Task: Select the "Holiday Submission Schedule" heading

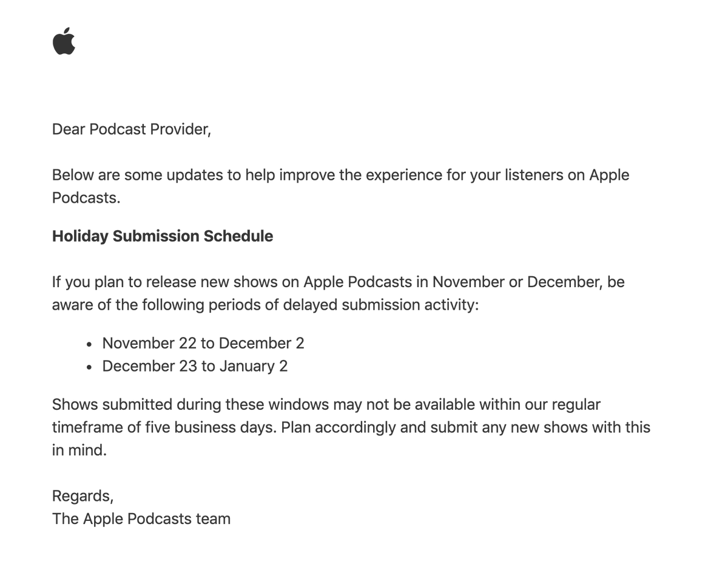Action: pos(162,236)
